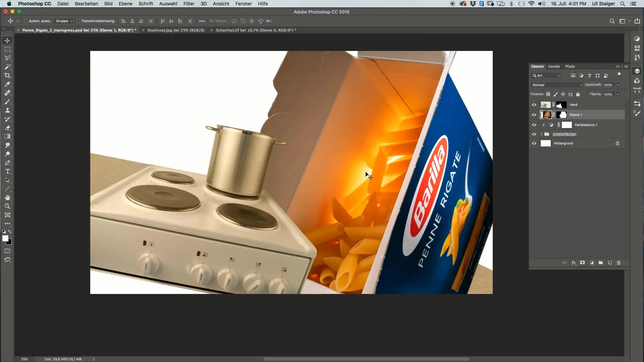Viewport: 644px width, 362px height.
Task: Select the Type tool
Action: click(x=7, y=171)
